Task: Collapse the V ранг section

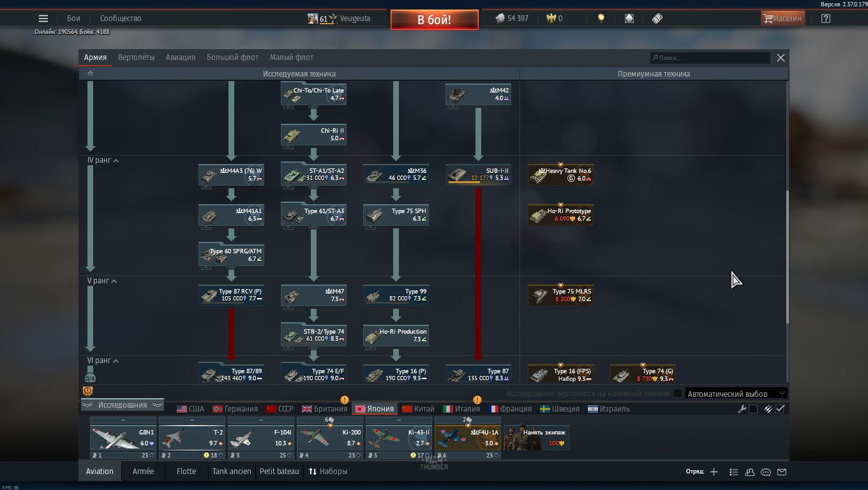Action: point(102,281)
